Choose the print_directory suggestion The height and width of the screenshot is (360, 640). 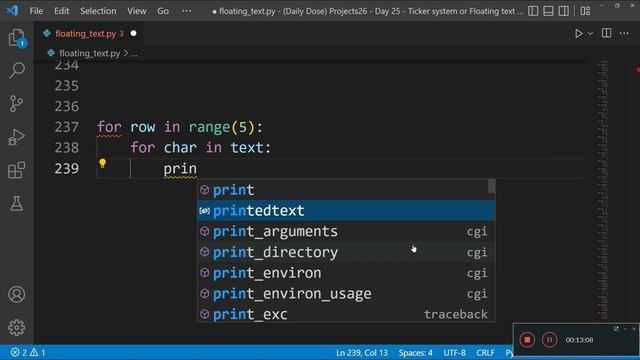pos(346,252)
